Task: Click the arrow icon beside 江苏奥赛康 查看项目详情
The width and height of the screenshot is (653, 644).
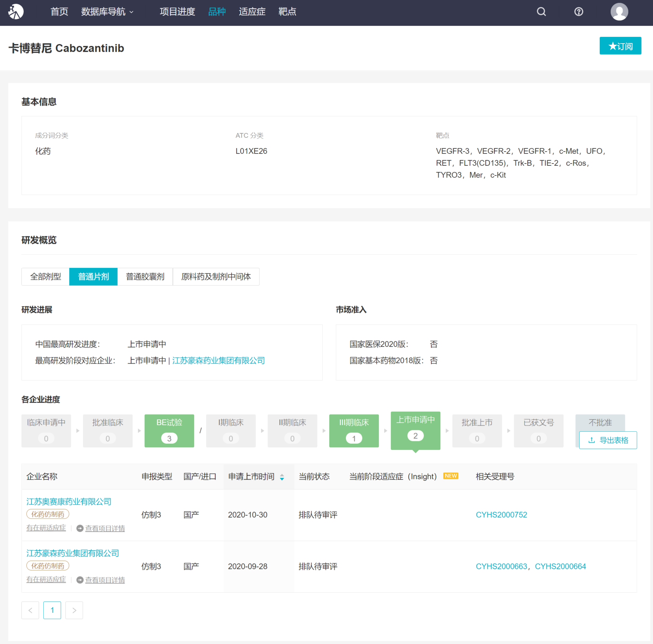Action: coord(80,528)
